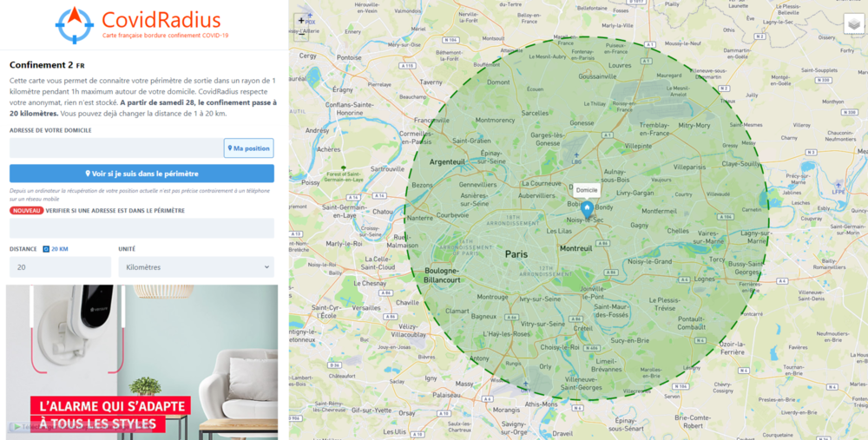Click the LFPE airfield icon on map
Image resolution: width=868 pixels, height=440 pixels.
pyautogui.click(x=838, y=185)
